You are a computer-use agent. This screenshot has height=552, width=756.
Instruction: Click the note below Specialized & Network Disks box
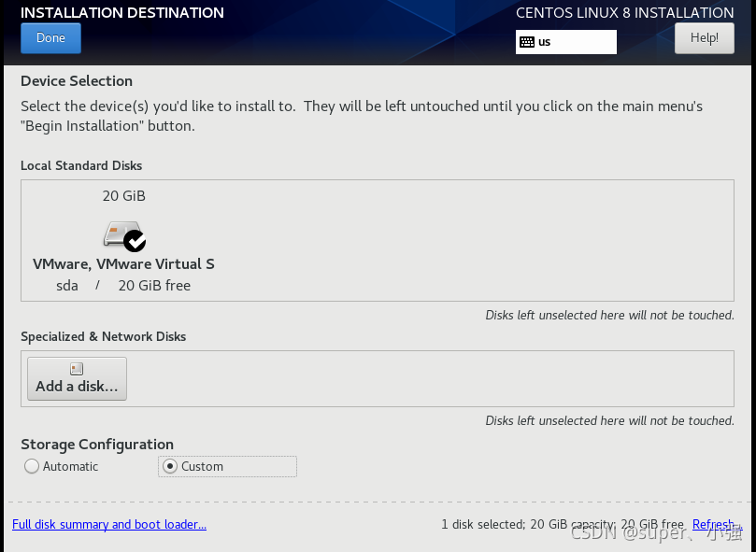[609, 421]
